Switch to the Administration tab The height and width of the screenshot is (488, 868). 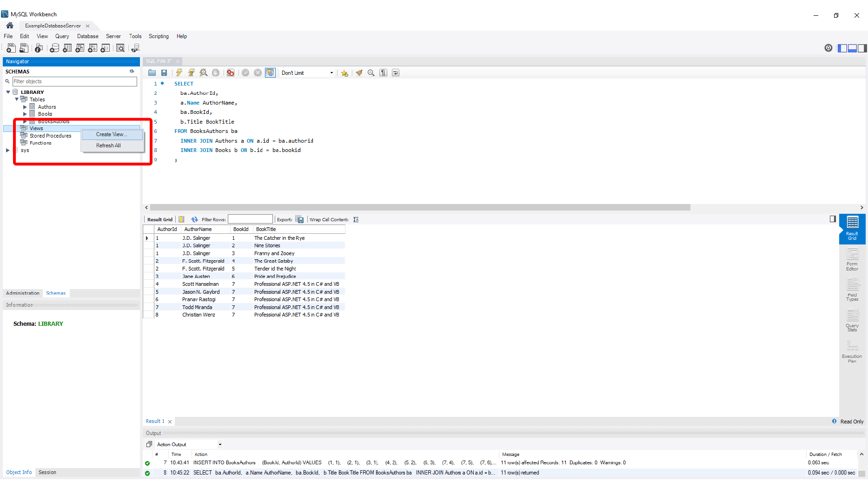(23, 293)
